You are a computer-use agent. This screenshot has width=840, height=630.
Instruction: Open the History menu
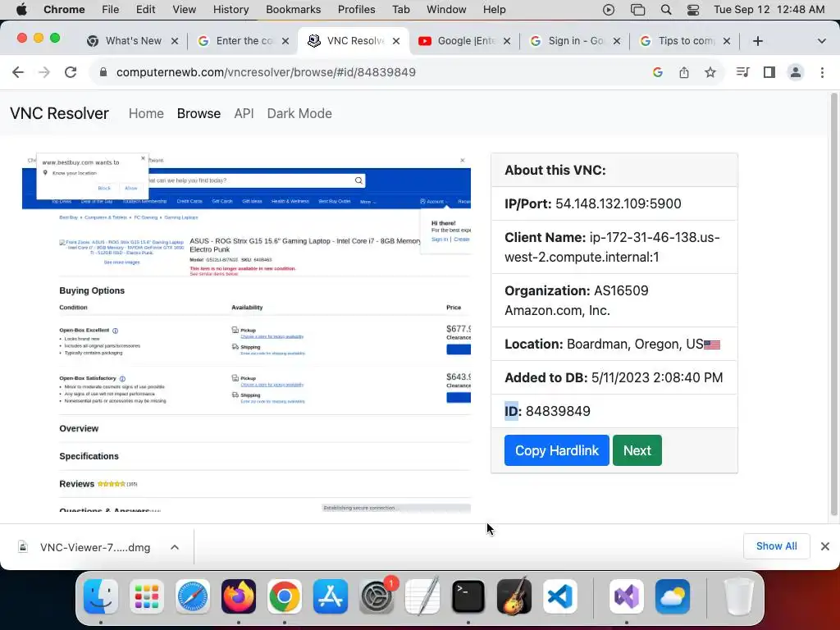coord(231,10)
